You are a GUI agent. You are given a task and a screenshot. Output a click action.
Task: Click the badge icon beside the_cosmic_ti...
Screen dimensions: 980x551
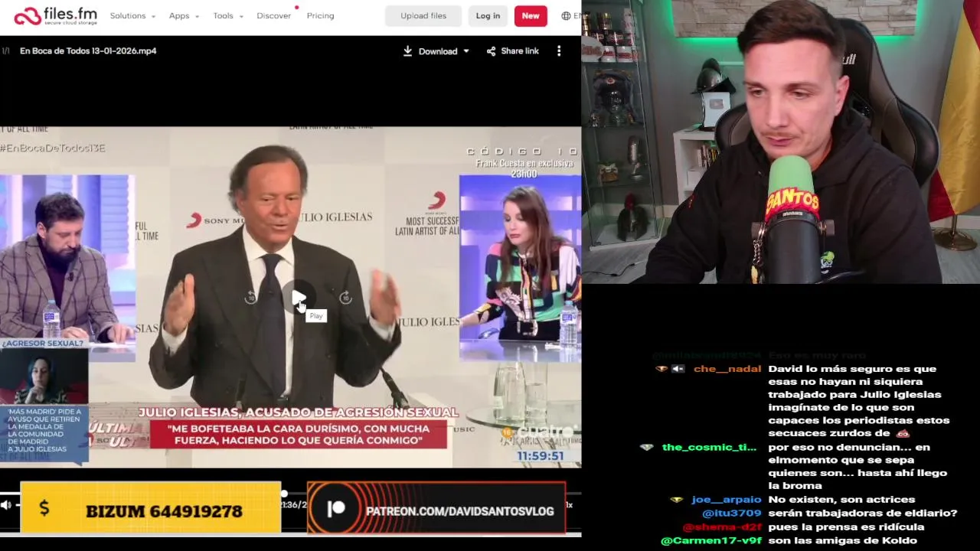647,447
